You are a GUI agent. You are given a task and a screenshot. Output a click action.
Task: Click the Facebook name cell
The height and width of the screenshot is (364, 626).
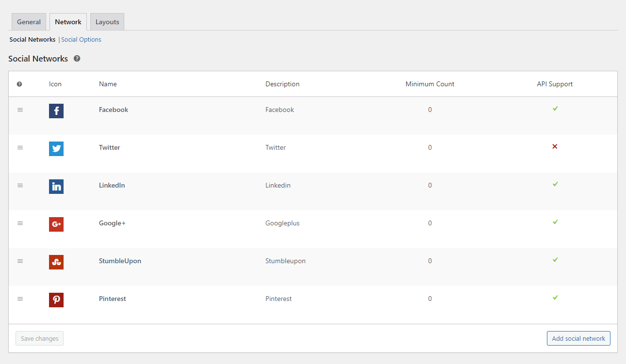[114, 110]
